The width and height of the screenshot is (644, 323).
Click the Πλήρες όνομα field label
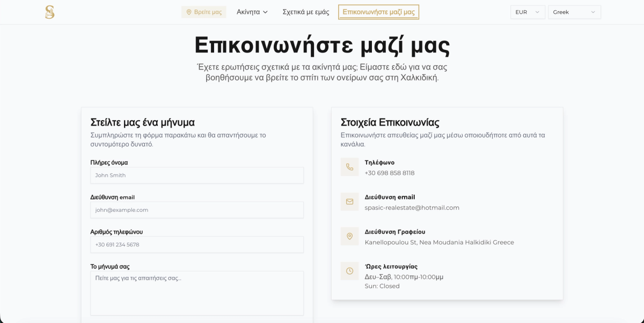[109, 163]
